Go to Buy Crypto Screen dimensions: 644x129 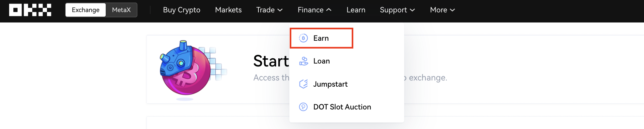click(x=182, y=10)
